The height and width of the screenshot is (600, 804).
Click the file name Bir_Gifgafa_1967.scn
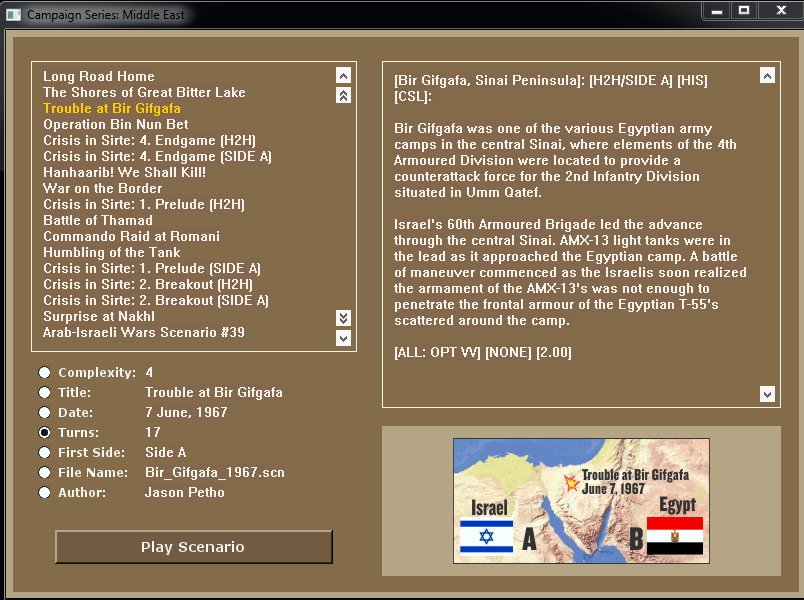pyautogui.click(x=215, y=472)
